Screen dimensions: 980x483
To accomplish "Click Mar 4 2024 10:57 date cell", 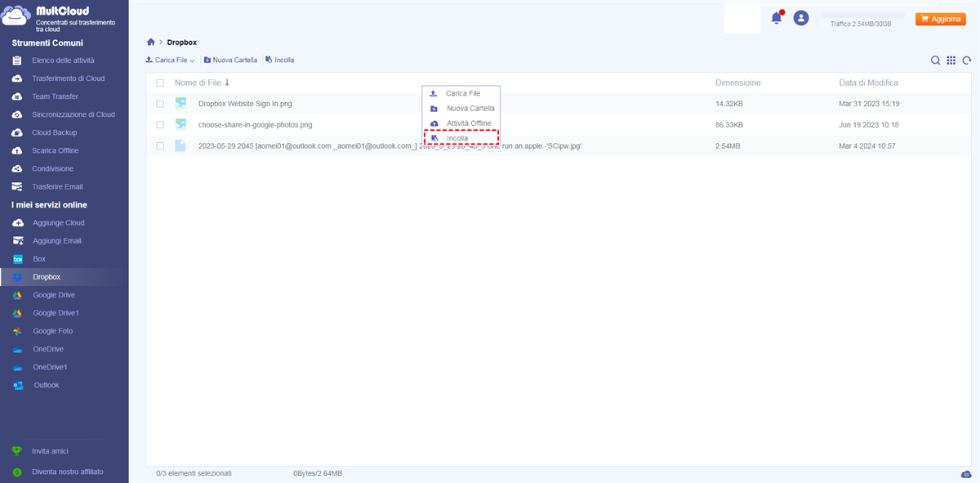I will click(x=866, y=145).
